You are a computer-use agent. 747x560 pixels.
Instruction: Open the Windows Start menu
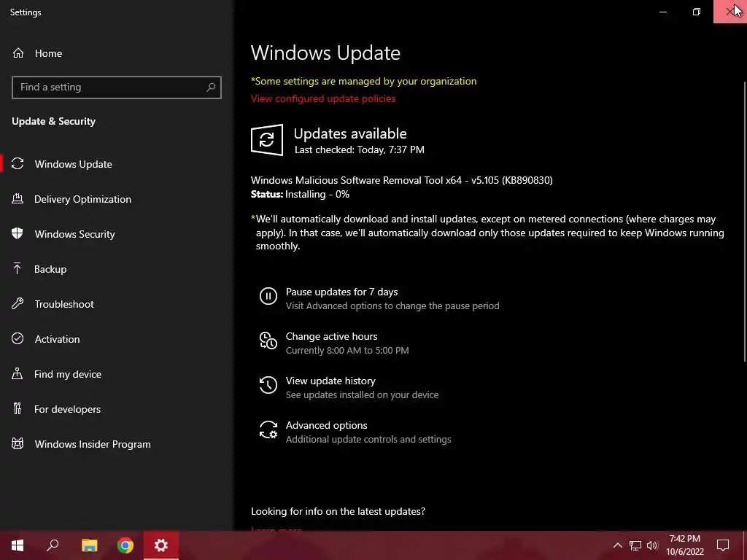(18, 545)
